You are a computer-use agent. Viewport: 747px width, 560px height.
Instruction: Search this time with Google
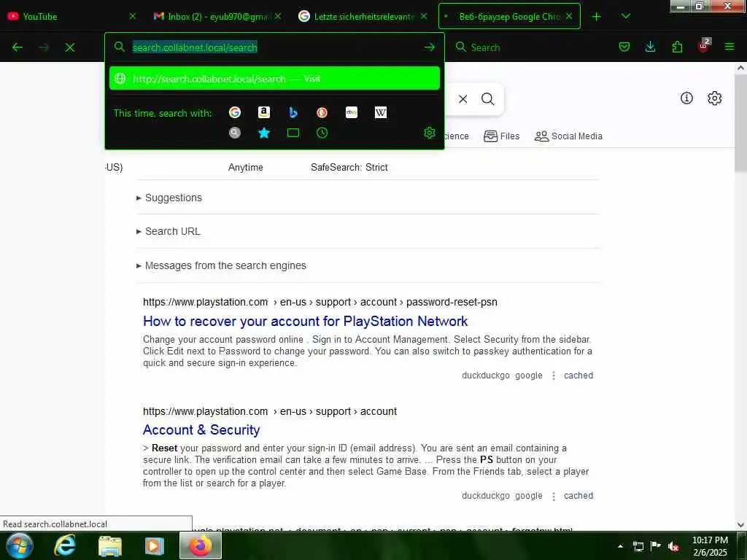(234, 112)
